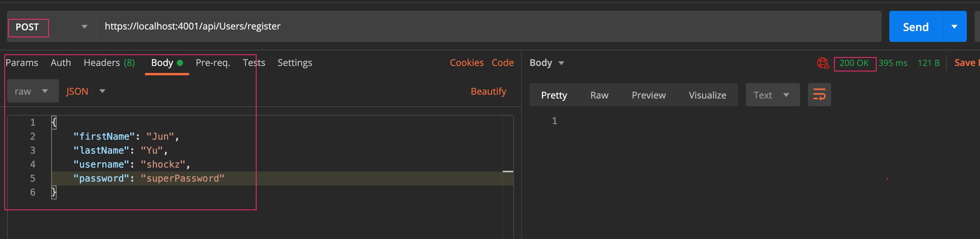Select the Raw response view
Image resolution: width=980 pixels, height=239 pixels.
click(x=599, y=95)
